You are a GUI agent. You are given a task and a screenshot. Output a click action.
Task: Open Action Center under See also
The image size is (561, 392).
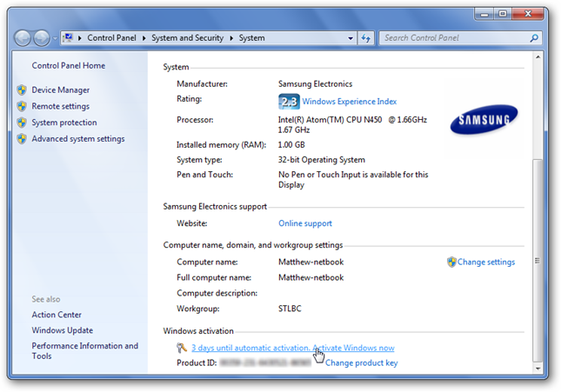pyautogui.click(x=57, y=315)
